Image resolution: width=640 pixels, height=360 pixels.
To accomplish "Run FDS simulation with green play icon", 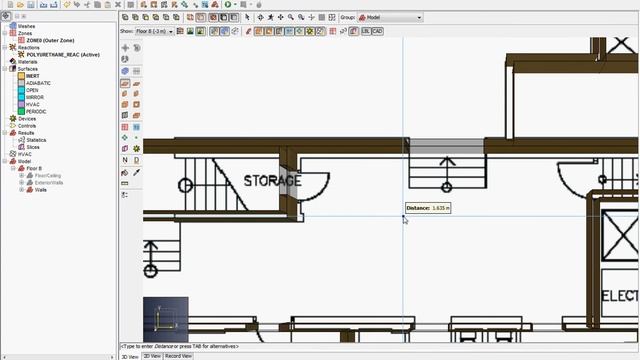I will pyautogui.click(x=228, y=4).
